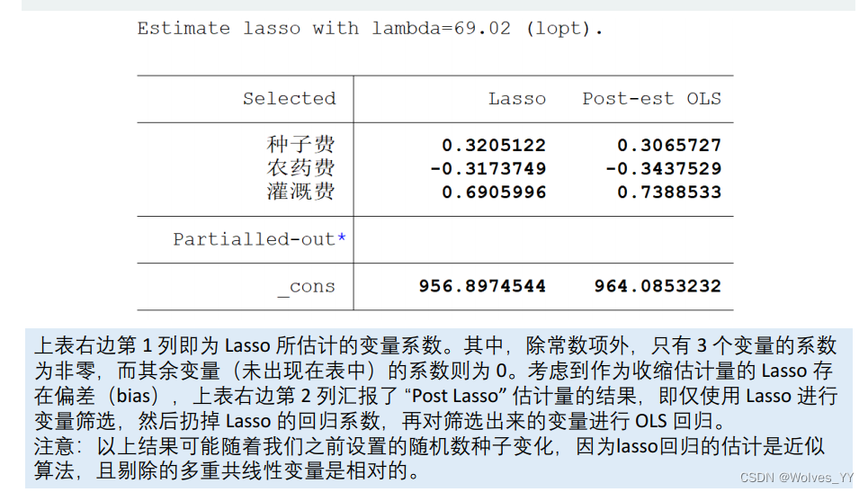868x492 pixels.
Task: Click the 'Estimate lasso with lambda=69.02' line
Action: coord(370,28)
